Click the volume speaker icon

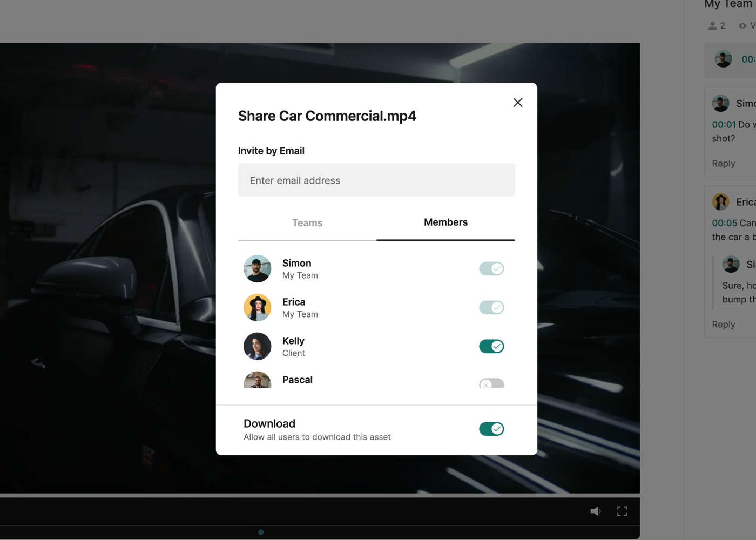(595, 511)
